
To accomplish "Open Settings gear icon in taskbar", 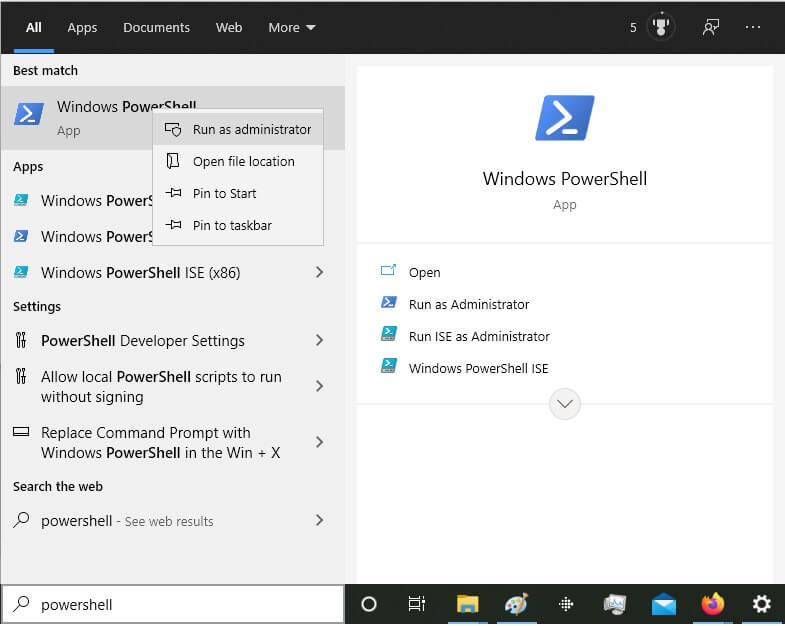I will coord(761,604).
